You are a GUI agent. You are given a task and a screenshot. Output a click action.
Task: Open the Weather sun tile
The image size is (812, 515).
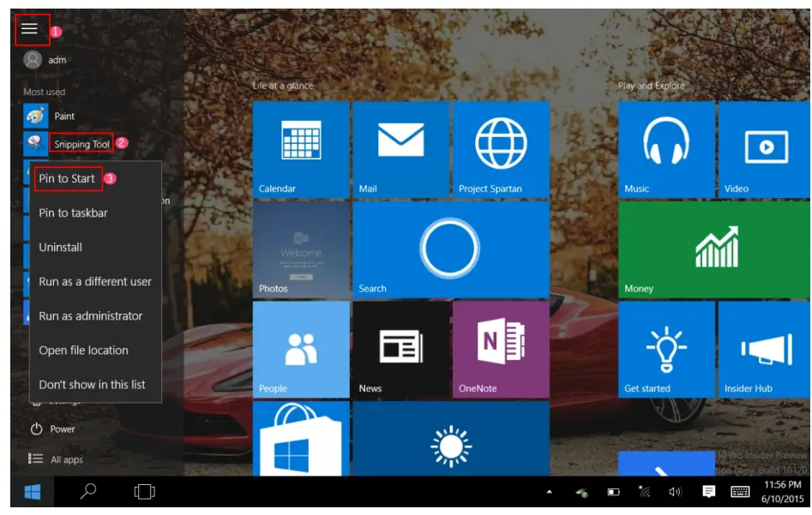451,439
